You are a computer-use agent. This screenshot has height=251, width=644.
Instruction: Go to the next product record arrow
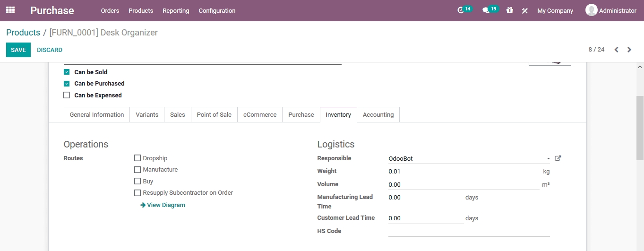coord(629,50)
